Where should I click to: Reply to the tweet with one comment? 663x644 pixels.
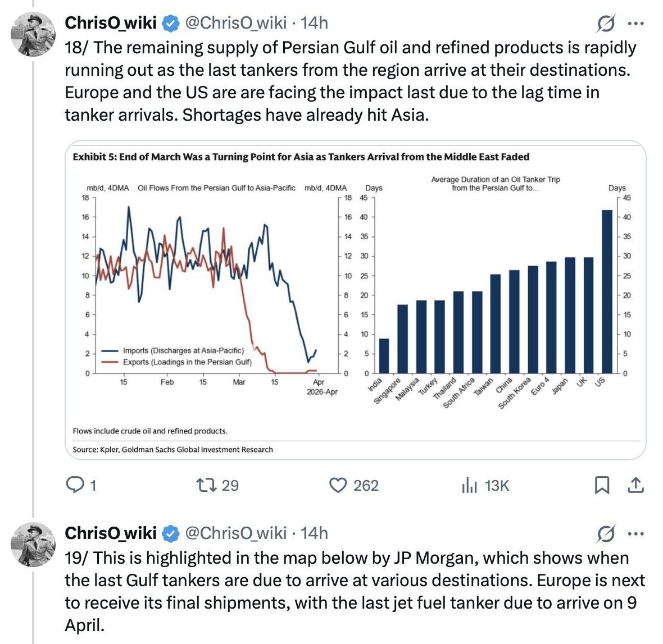pyautogui.click(x=75, y=485)
